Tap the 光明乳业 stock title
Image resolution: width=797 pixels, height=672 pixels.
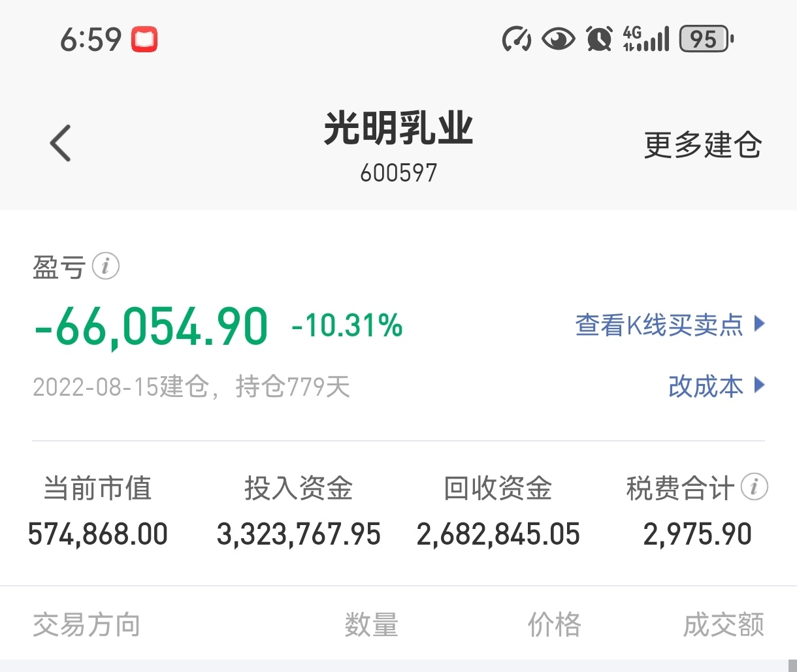[398, 127]
